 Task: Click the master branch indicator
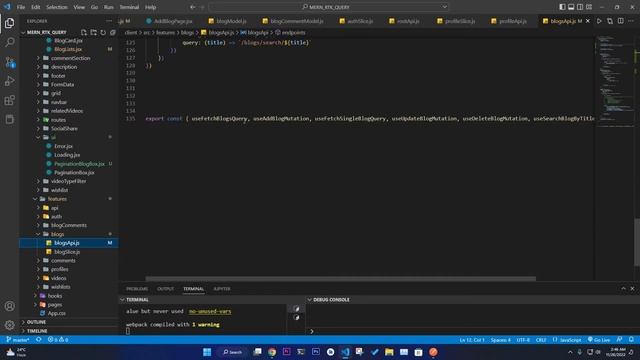click(18, 340)
